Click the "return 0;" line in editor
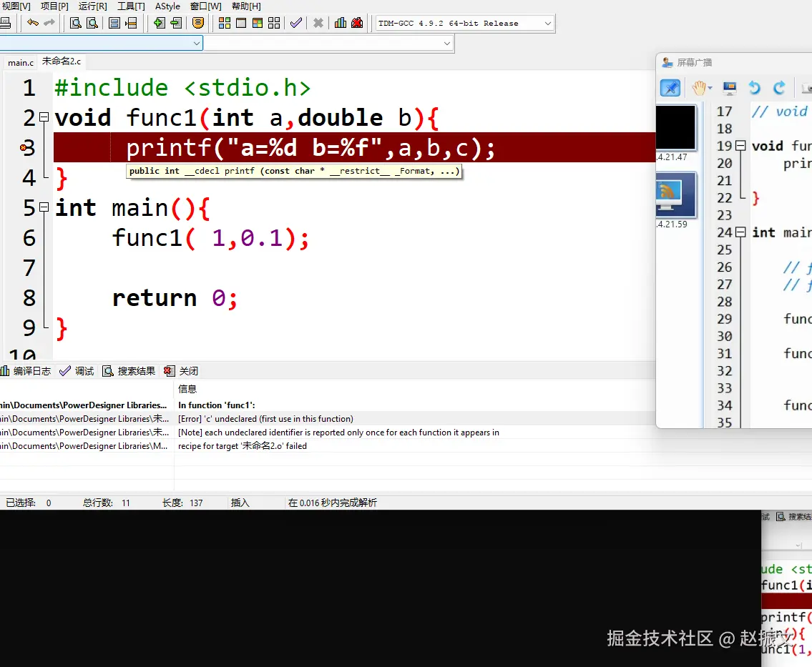Screen dimensions: 812x667 click(175, 298)
